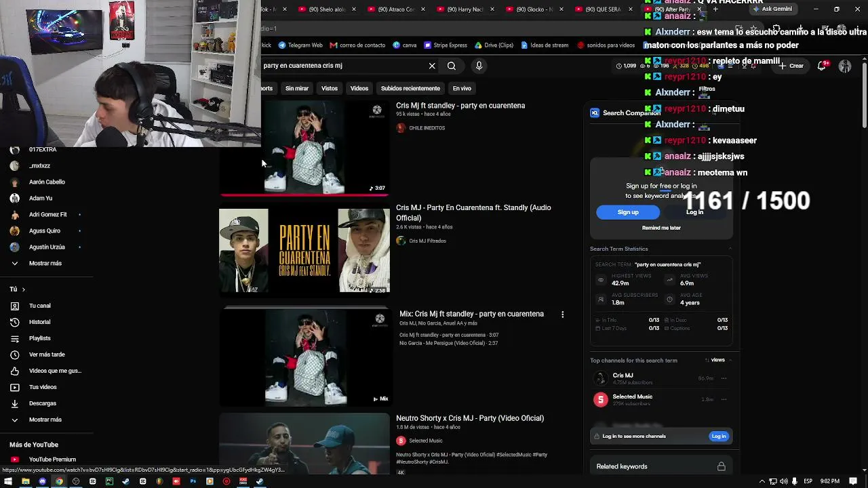Open Selected Music channel options in Search Companion
The height and width of the screenshot is (488, 868).
pos(724,400)
